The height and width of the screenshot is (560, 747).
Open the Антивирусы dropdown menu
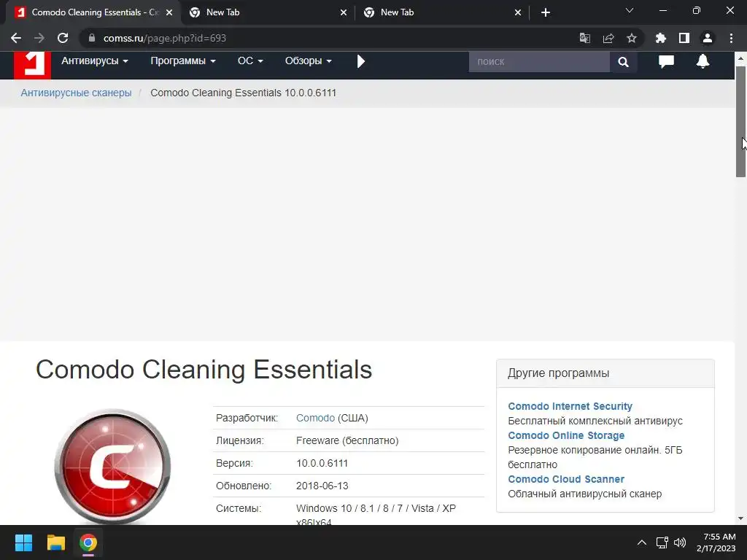click(95, 61)
